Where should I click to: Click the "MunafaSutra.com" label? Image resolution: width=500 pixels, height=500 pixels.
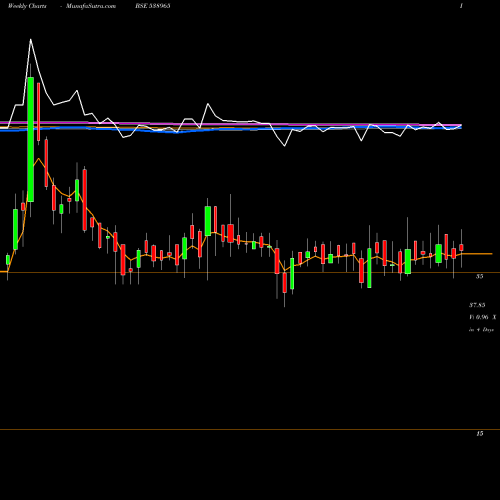tap(91, 6)
